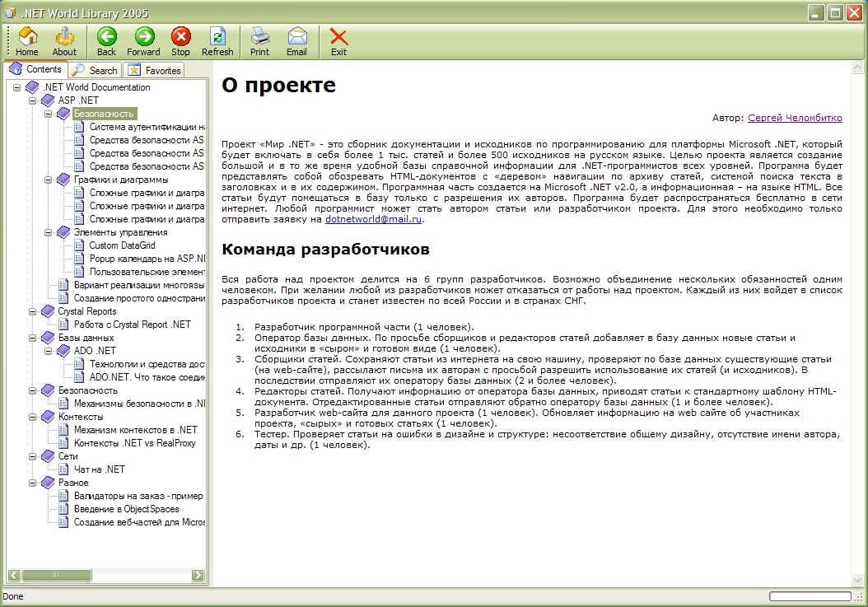Go to Home in toolbar
This screenshot has height=607, width=868.
pyautogui.click(x=26, y=41)
